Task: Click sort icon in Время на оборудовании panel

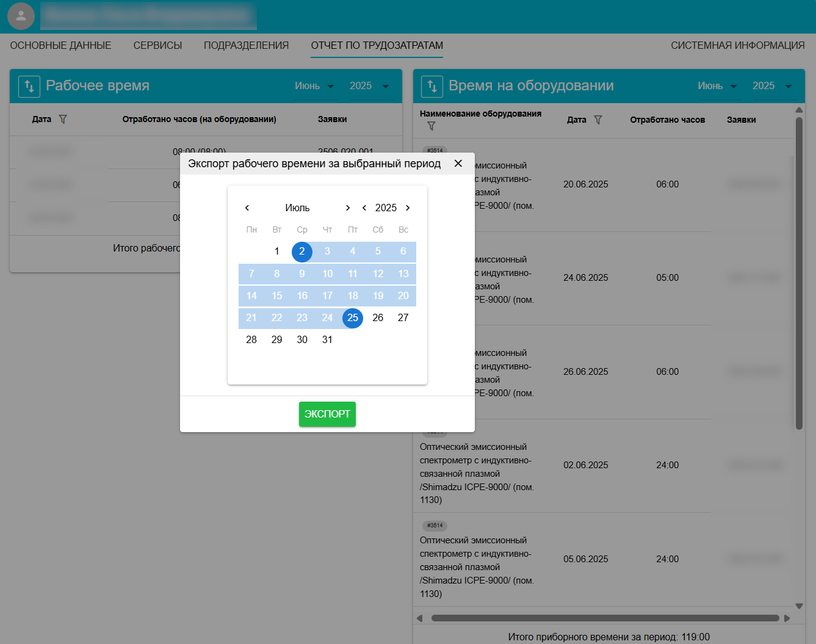Action: [x=432, y=87]
